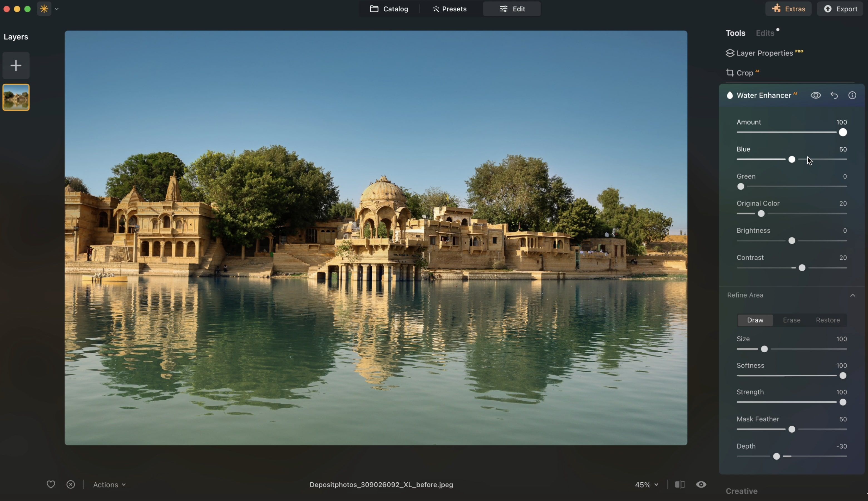Select the image layer thumbnail
Viewport: 868px width, 501px height.
coord(16,97)
